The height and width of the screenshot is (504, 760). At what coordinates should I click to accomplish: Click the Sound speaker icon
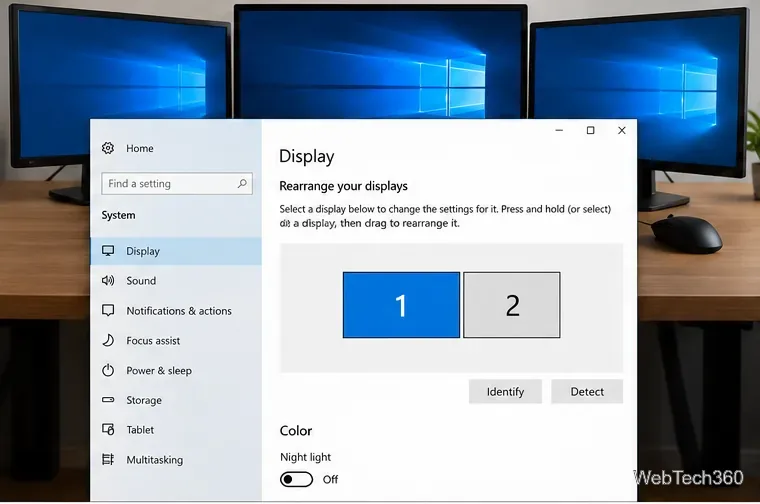tap(108, 280)
